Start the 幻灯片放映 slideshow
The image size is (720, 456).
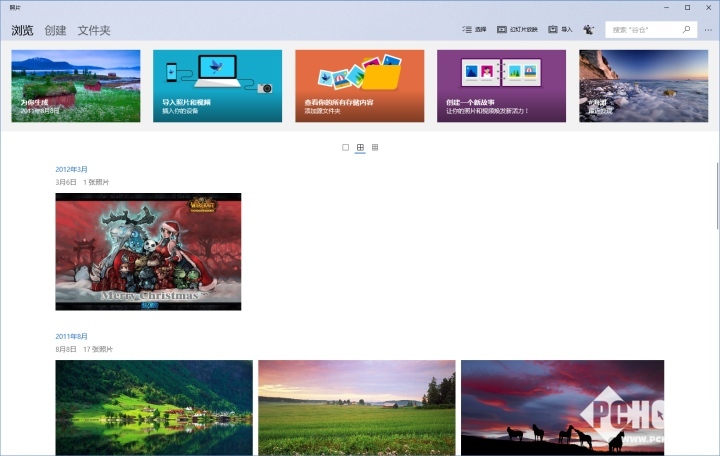[x=517, y=29]
